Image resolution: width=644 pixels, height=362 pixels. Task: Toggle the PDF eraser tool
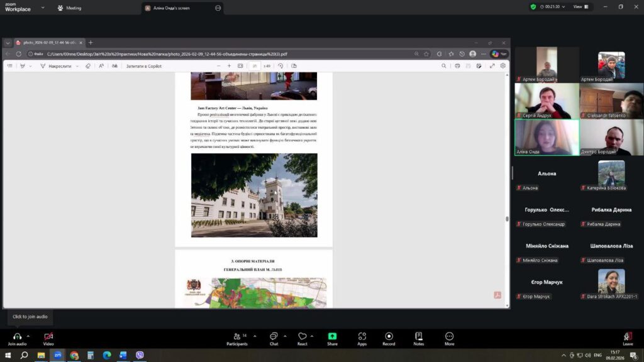point(88,66)
